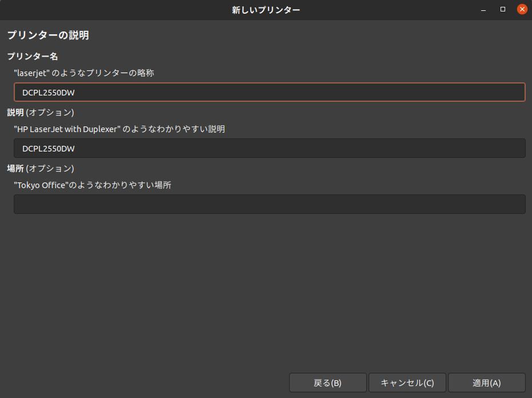Click the 適用(A) apply button

coord(486,383)
